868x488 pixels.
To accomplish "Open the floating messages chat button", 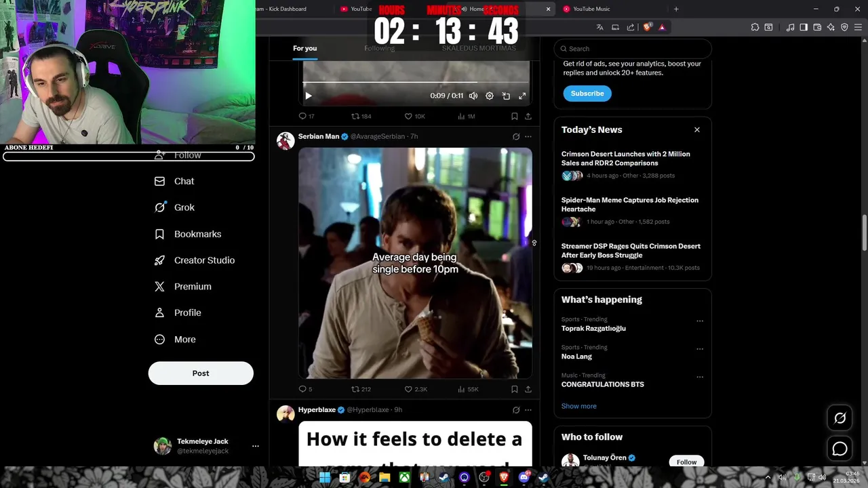I will coord(840,449).
